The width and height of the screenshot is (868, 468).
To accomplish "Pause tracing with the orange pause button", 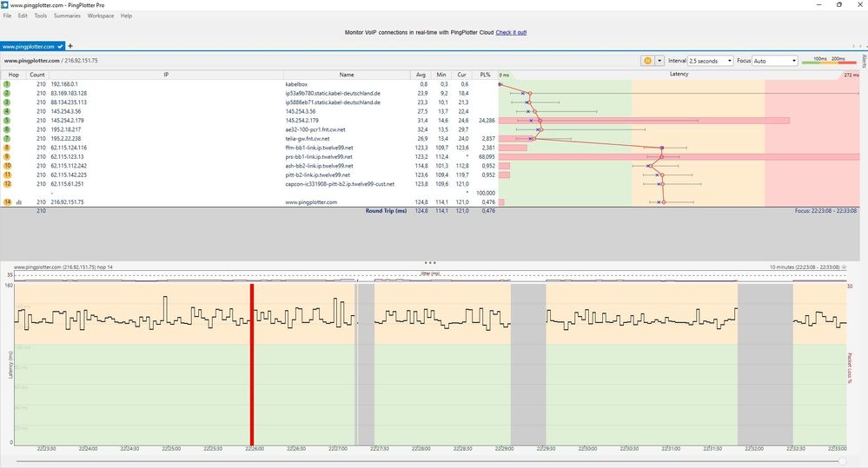I will click(x=647, y=61).
